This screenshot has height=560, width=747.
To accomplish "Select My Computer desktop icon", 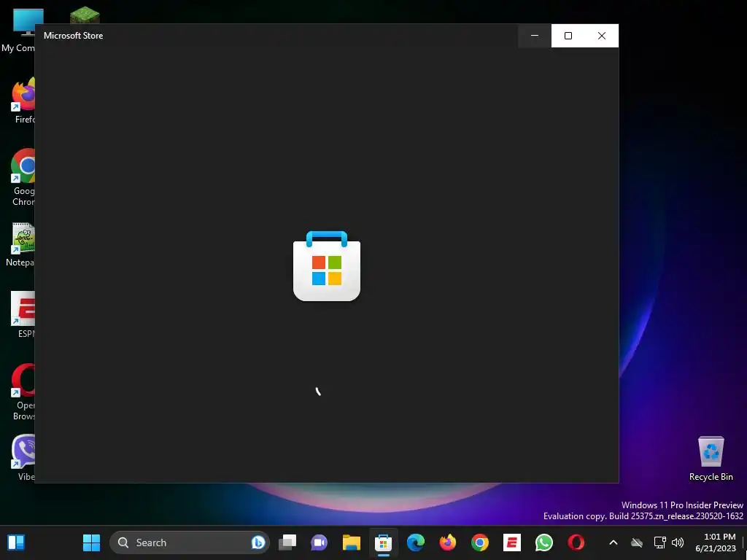I will pyautogui.click(x=19, y=30).
